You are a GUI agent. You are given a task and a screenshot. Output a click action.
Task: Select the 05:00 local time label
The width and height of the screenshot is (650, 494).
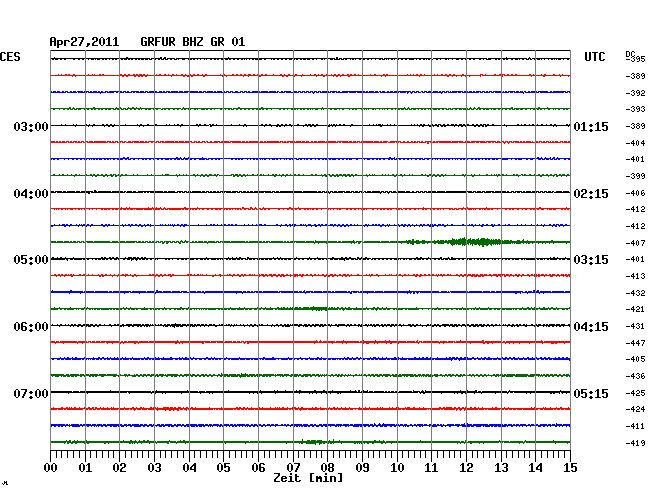31,260
